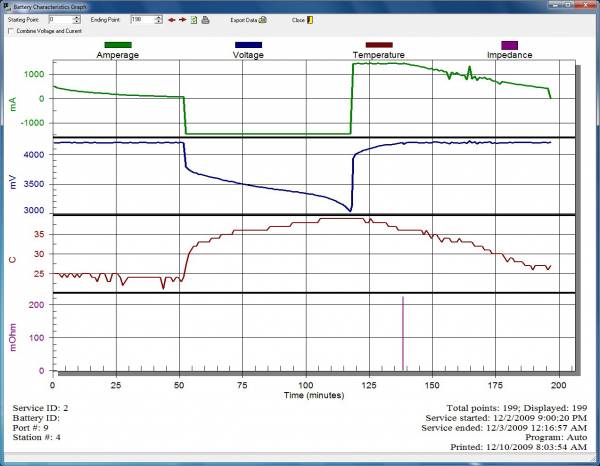Image resolution: width=600 pixels, height=466 pixels.
Task: Click the Printed: 12/10/2009 timestamp text
Action: click(x=518, y=447)
